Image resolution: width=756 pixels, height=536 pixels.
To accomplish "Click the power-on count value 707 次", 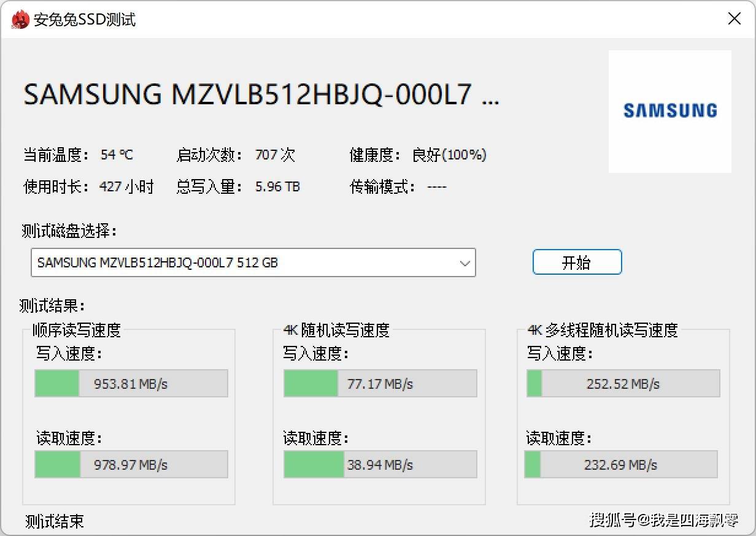I will 275,155.
